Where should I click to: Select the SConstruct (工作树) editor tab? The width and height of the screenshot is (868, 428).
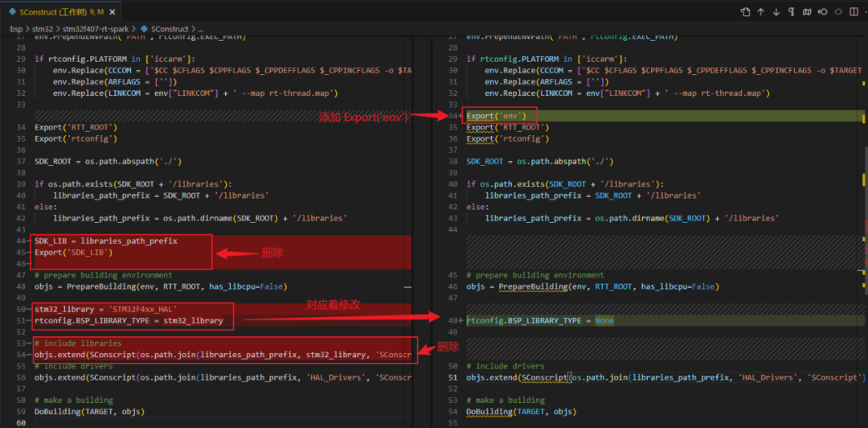coord(61,11)
